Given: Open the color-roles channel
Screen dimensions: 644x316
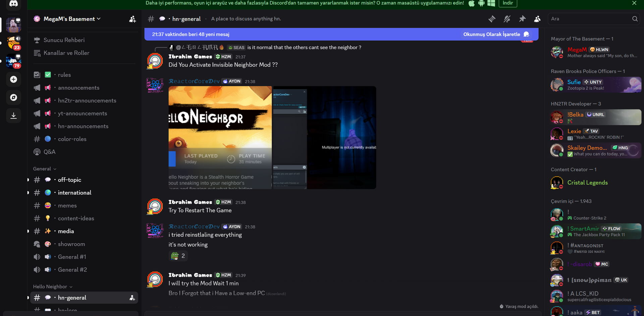Looking at the screenshot, I should (84, 139).
